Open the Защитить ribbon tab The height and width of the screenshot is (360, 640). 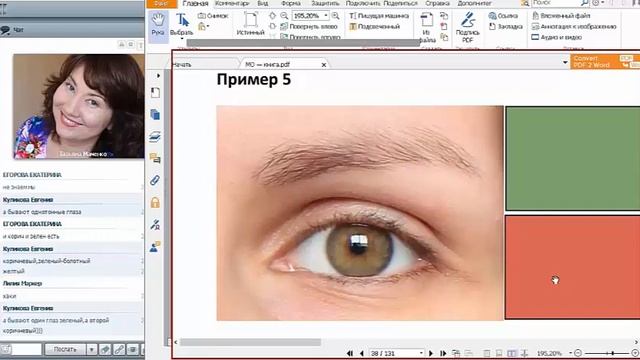coord(325,4)
